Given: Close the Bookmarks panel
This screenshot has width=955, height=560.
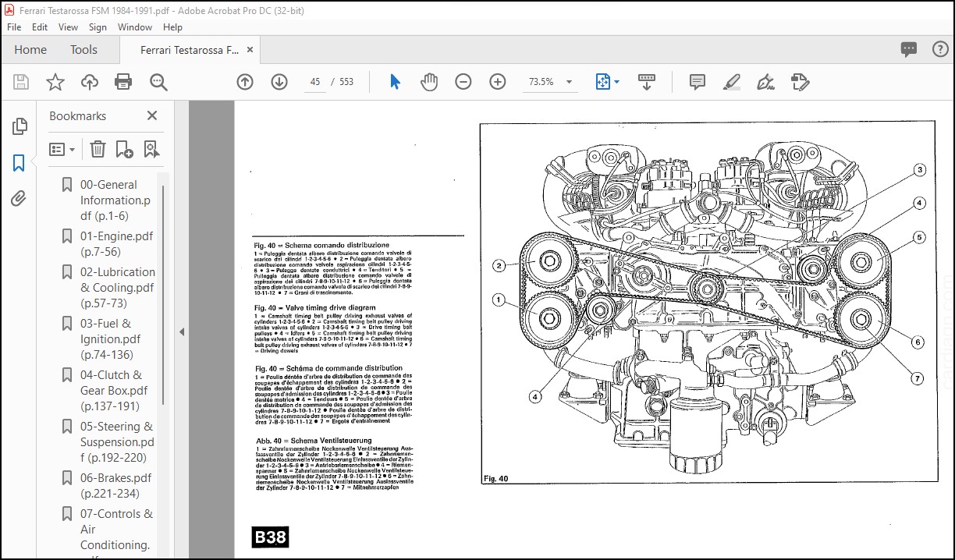Looking at the screenshot, I should point(152,115).
